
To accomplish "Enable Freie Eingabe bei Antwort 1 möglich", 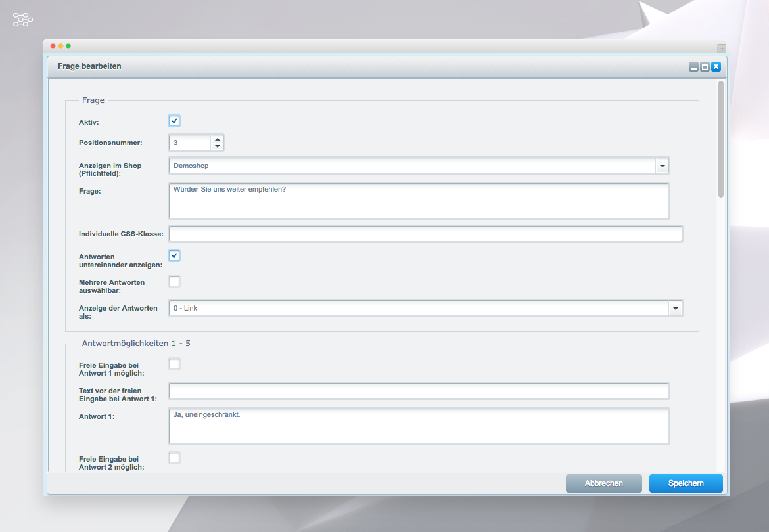I will (x=174, y=364).
